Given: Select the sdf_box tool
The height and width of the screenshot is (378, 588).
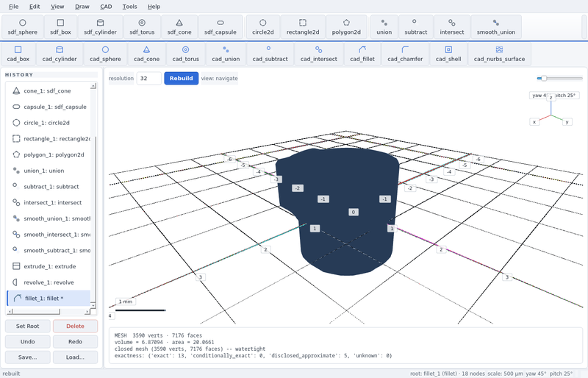Looking at the screenshot, I should coord(60,27).
